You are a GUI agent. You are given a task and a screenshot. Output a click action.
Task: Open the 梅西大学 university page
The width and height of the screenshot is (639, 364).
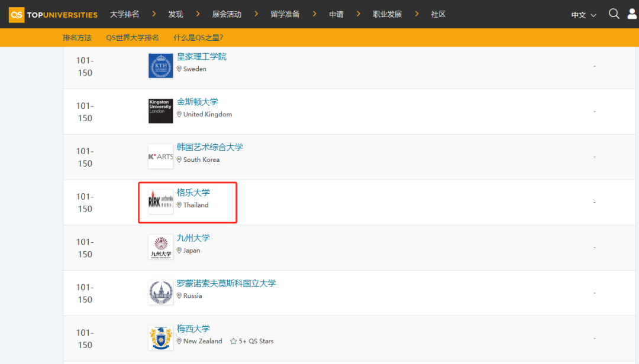[193, 329]
